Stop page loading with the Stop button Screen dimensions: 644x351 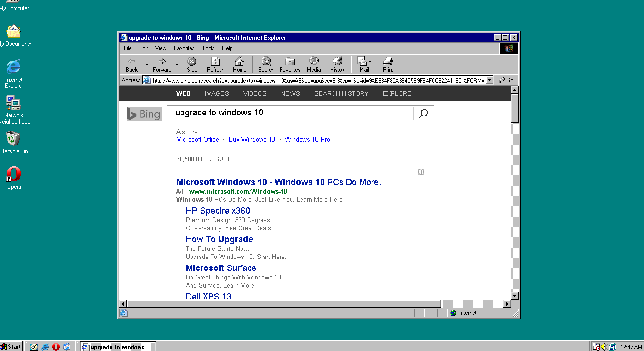point(192,64)
